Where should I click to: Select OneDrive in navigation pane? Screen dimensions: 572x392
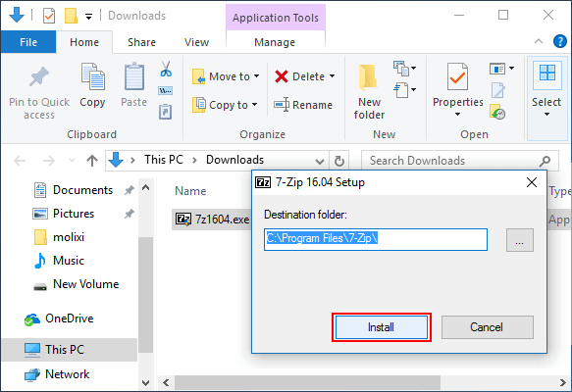[69, 318]
